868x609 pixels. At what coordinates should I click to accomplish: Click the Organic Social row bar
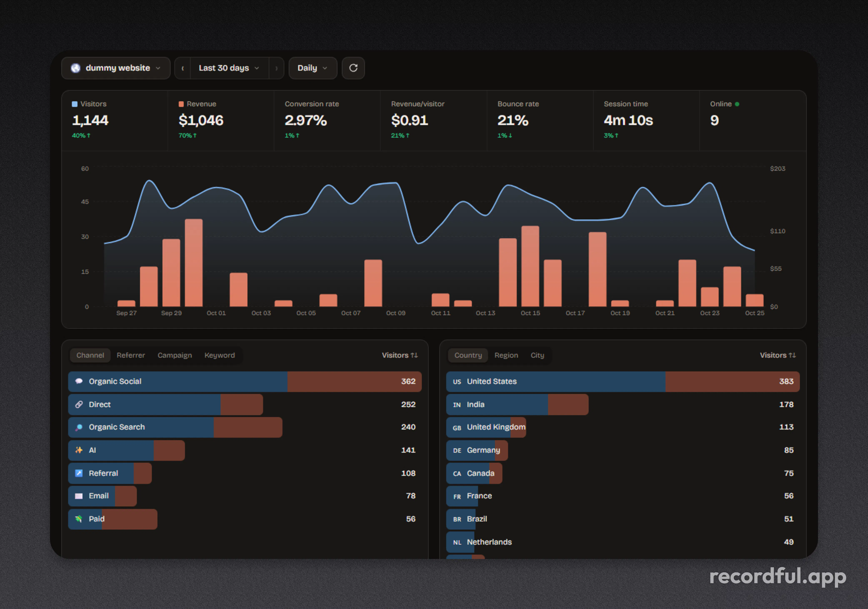tap(245, 381)
